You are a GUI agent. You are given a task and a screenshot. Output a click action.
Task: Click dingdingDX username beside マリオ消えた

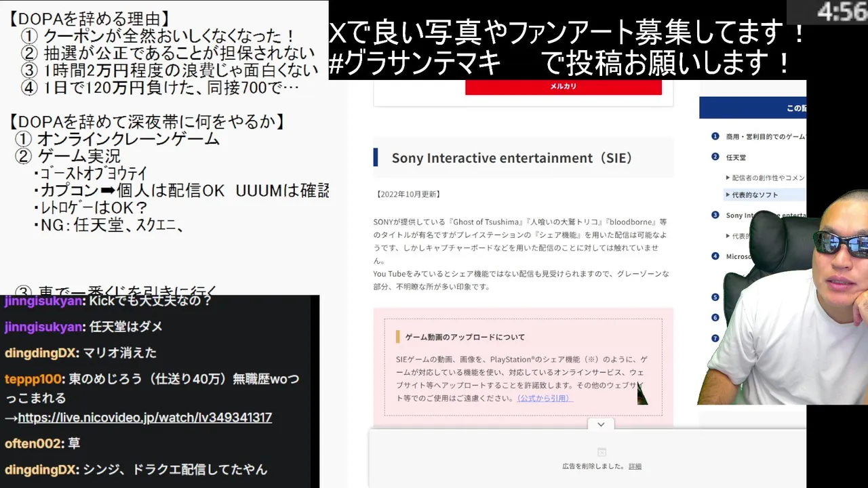click(x=41, y=352)
